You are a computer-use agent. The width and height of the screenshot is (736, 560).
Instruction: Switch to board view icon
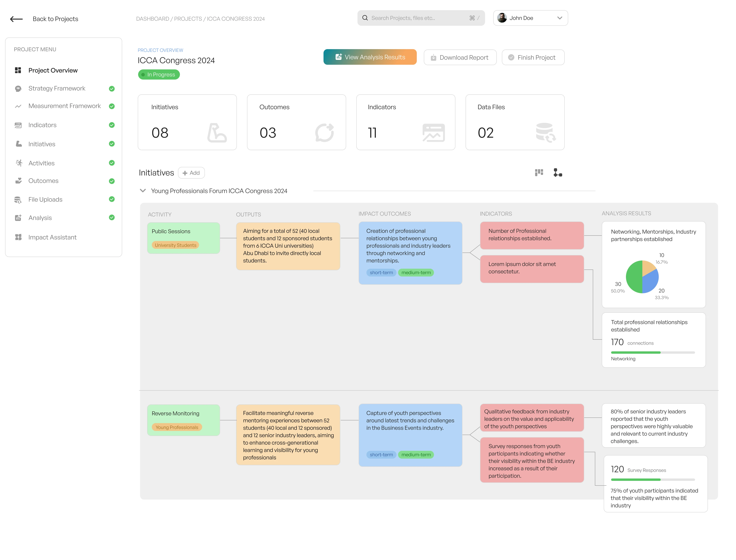tap(539, 173)
